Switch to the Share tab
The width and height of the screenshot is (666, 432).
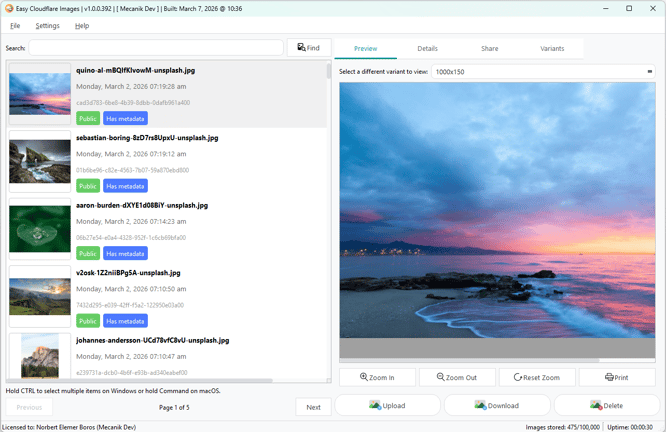(x=490, y=48)
